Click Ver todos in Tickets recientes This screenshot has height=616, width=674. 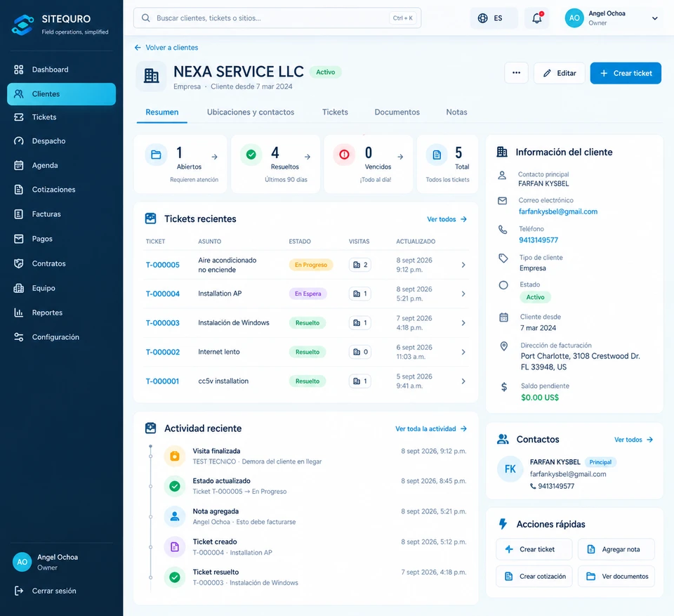(x=447, y=219)
